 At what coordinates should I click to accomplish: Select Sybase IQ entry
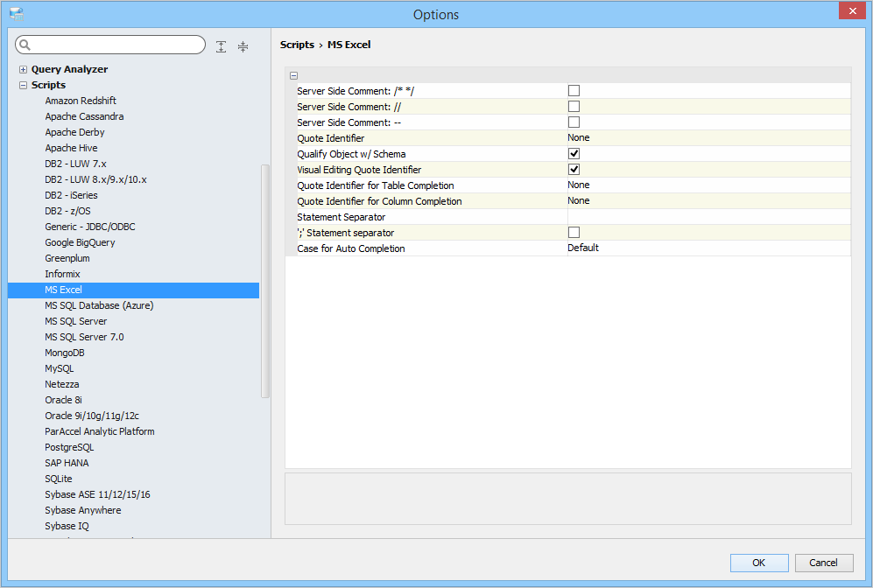click(x=67, y=526)
